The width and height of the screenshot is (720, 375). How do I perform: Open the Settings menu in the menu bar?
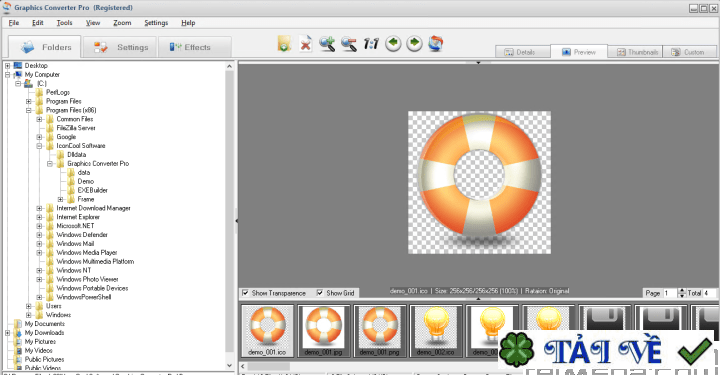[x=156, y=22]
